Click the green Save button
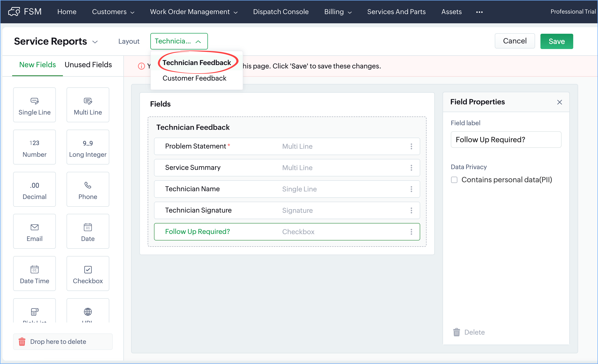This screenshot has height=364, width=598. (x=556, y=41)
